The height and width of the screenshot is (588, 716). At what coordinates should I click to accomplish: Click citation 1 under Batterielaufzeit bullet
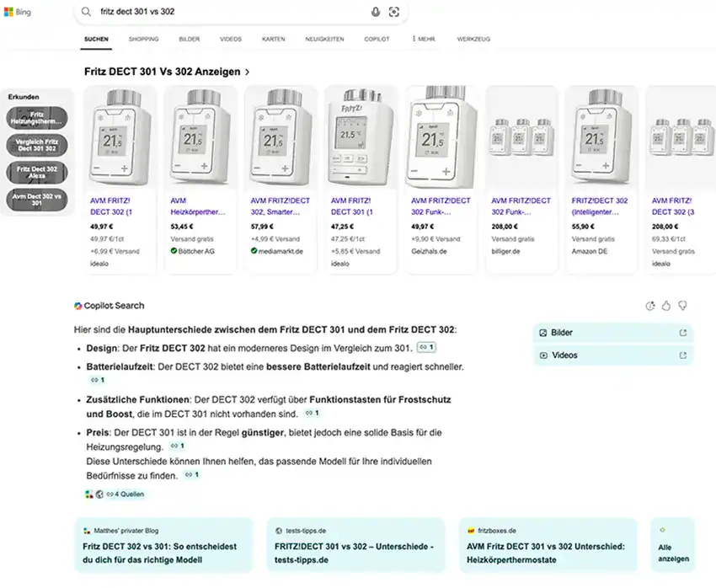coord(97,380)
